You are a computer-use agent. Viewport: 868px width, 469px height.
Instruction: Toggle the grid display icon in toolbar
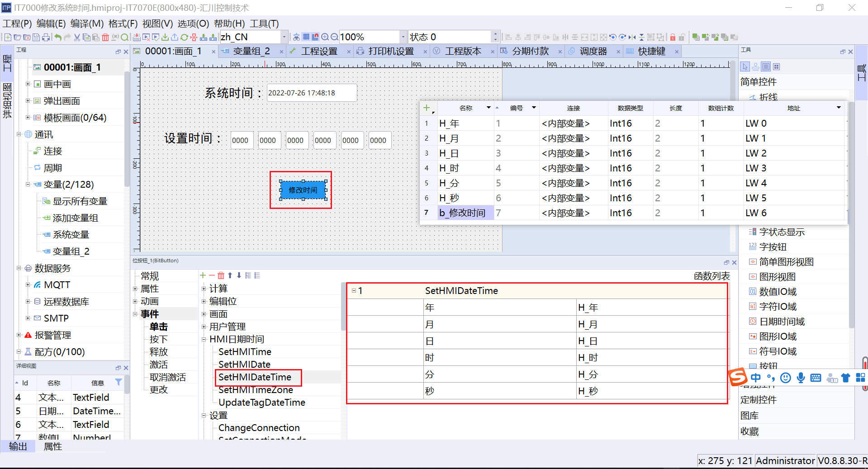coord(306,37)
